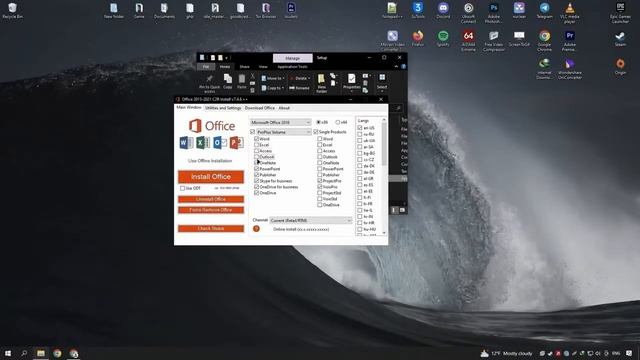Launch the Telegram desktop shortcut
Image resolution: width=640 pixels, height=360 pixels.
point(544,10)
